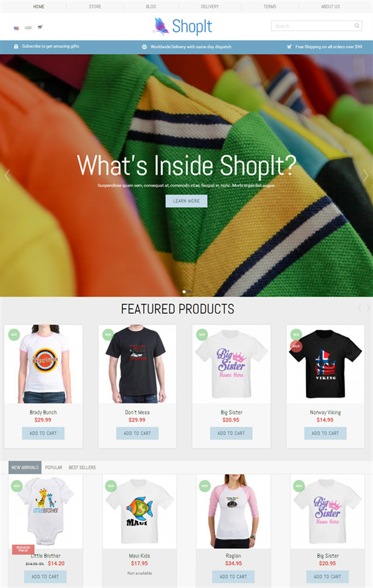Click the search magnifier icon
Viewport: 373px width, 588px height.
click(x=357, y=26)
